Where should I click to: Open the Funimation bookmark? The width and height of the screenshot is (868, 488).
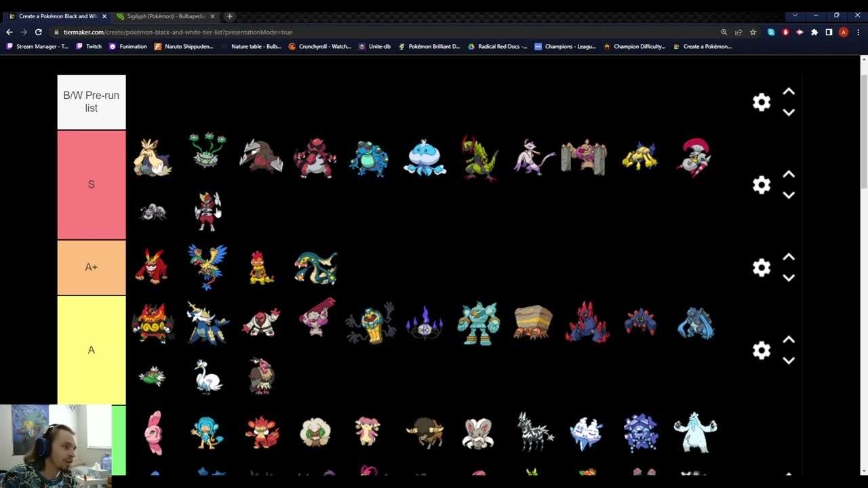127,47
